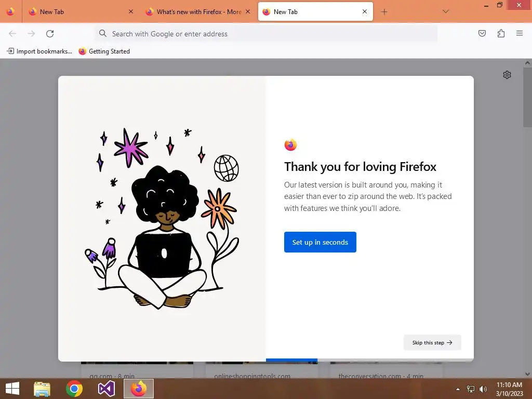Open new tab personalize gear icon
Image resolution: width=532 pixels, height=399 pixels.
click(x=507, y=75)
